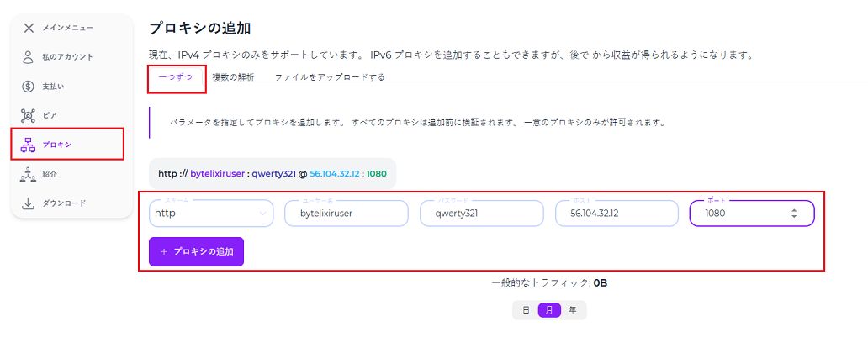
Task: Click the referrals people icon
Action: [29, 174]
